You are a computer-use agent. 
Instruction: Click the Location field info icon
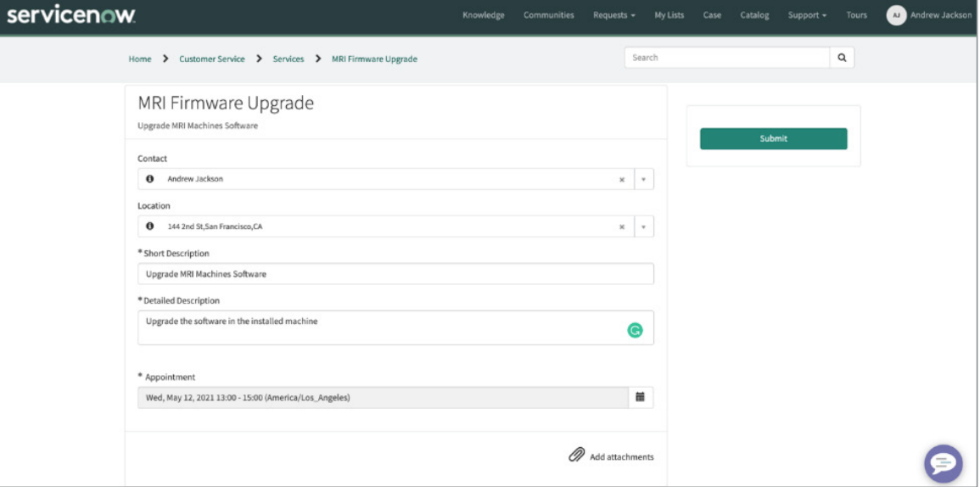coord(150,227)
